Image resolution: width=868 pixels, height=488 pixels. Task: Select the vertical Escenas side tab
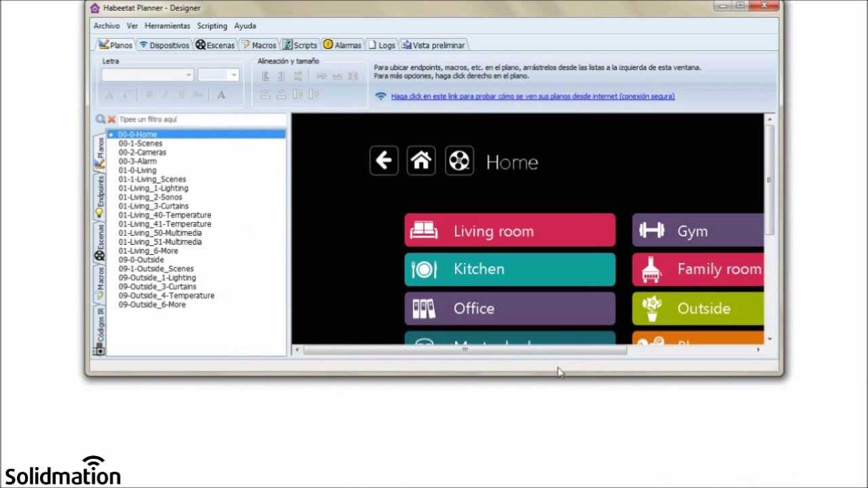[x=100, y=243]
